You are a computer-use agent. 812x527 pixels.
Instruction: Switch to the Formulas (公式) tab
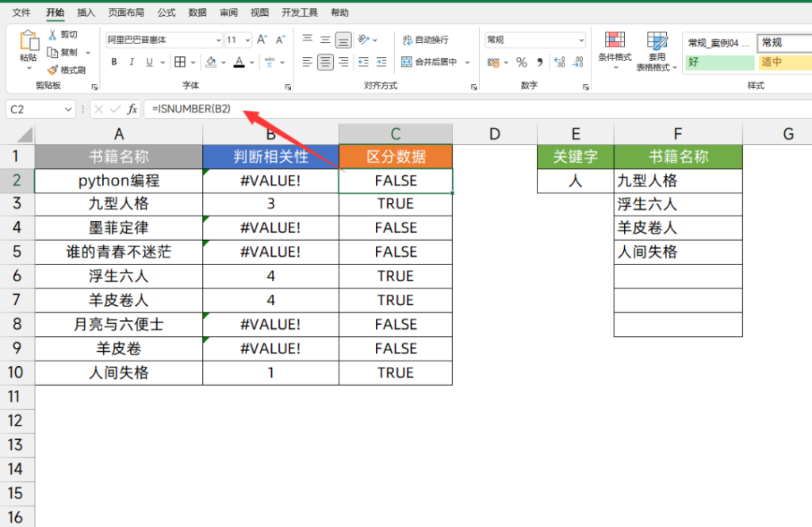[x=167, y=13]
